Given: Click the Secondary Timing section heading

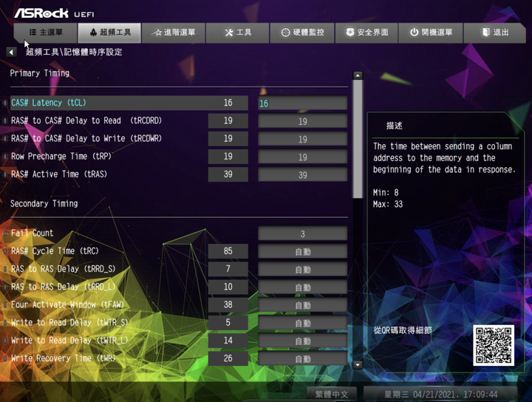Looking at the screenshot, I should pyautogui.click(x=44, y=203).
